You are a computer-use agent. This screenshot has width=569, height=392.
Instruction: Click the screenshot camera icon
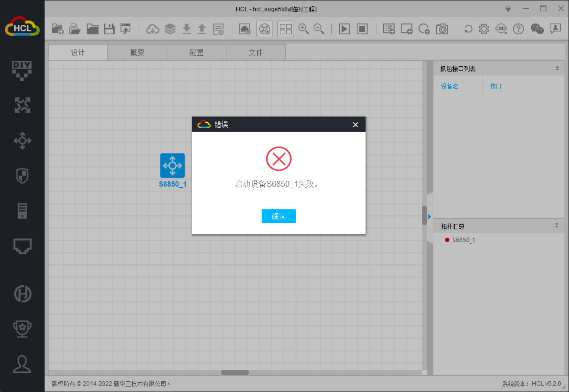pos(442,29)
